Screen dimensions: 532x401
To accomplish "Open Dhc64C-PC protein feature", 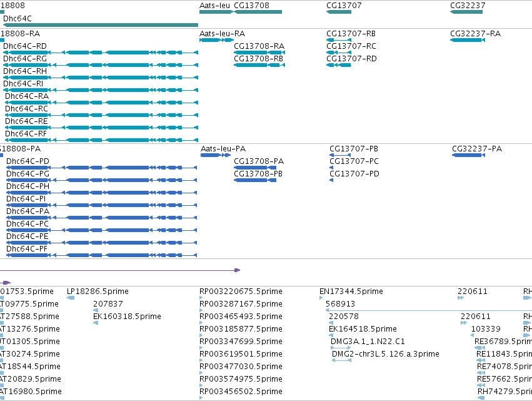I will [x=101, y=230].
